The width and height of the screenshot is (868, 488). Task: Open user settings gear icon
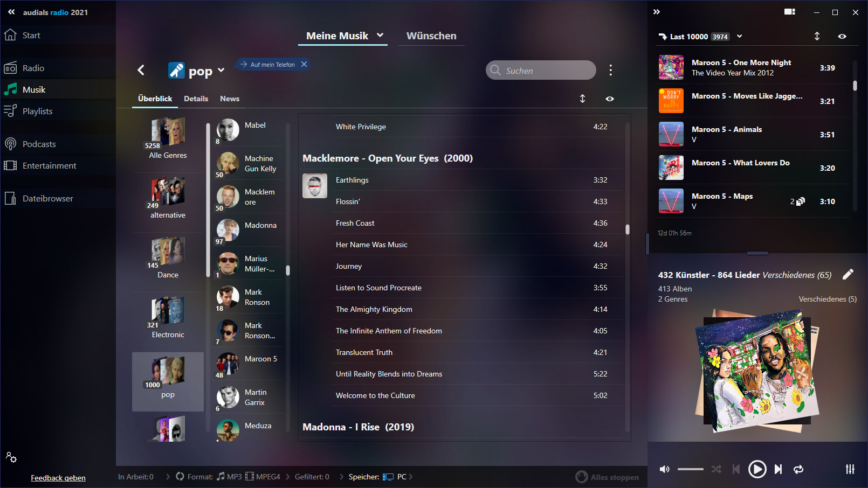(x=11, y=457)
